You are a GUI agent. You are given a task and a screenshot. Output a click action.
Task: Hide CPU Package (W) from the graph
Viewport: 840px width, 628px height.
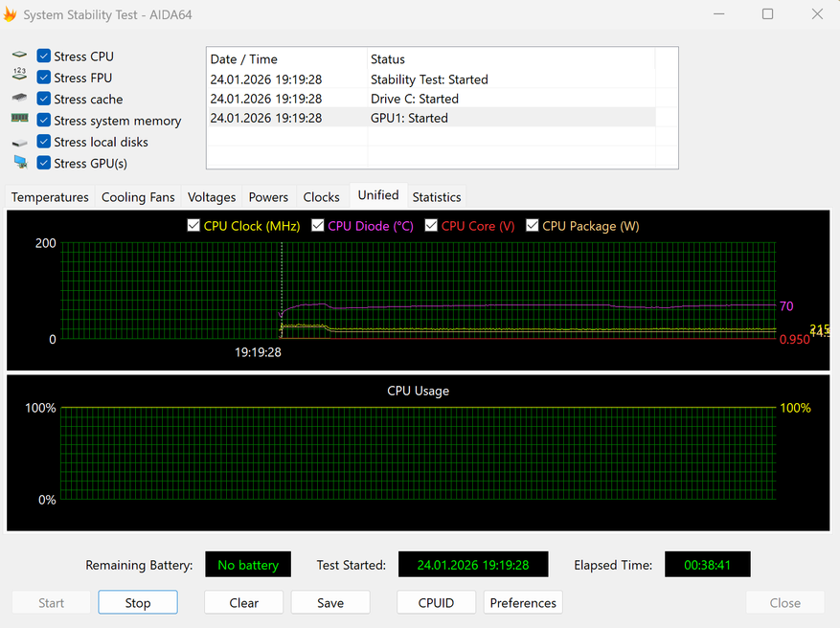coord(532,226)
